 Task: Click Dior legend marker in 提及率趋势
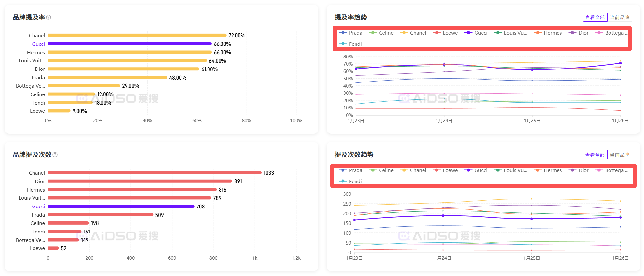coord(572,33)
